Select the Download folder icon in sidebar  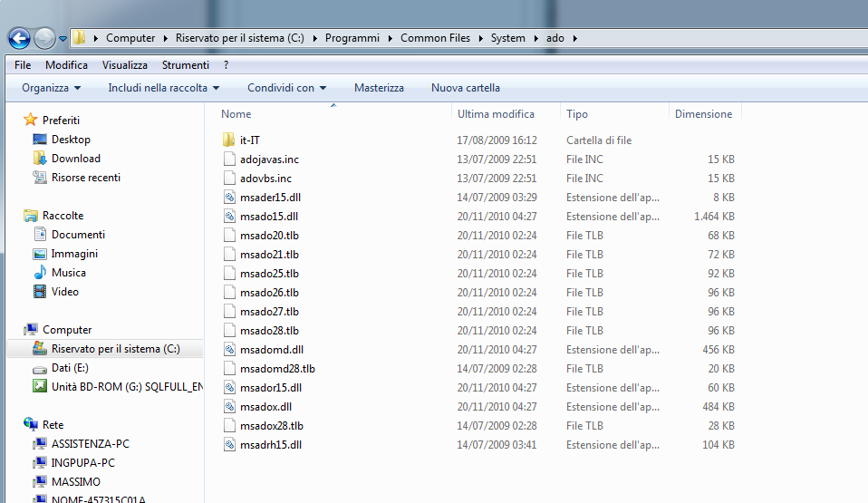(x=40, y=158)
